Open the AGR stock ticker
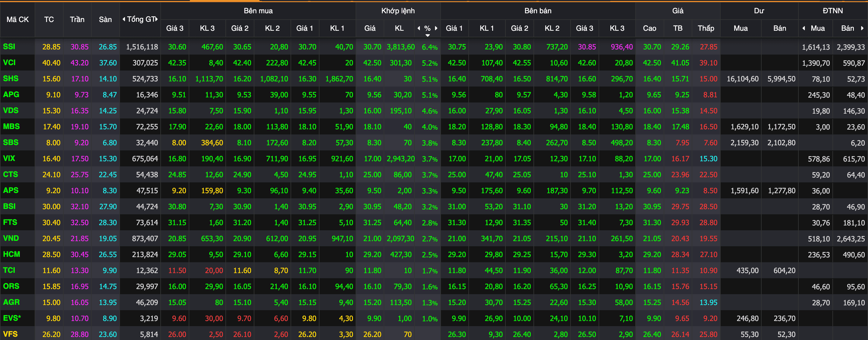 (11, 302)
